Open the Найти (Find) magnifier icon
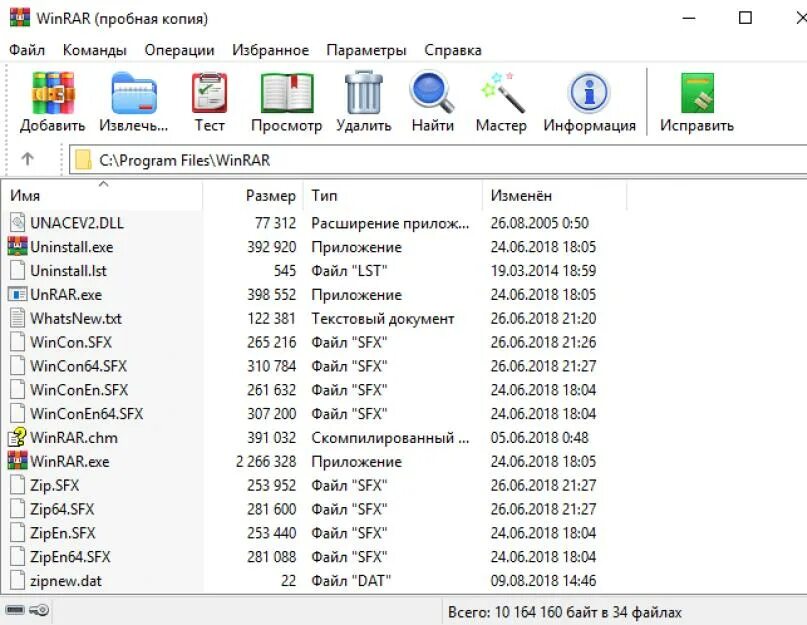The height and width of the screenshot is (625, 807). coord(432,92)
